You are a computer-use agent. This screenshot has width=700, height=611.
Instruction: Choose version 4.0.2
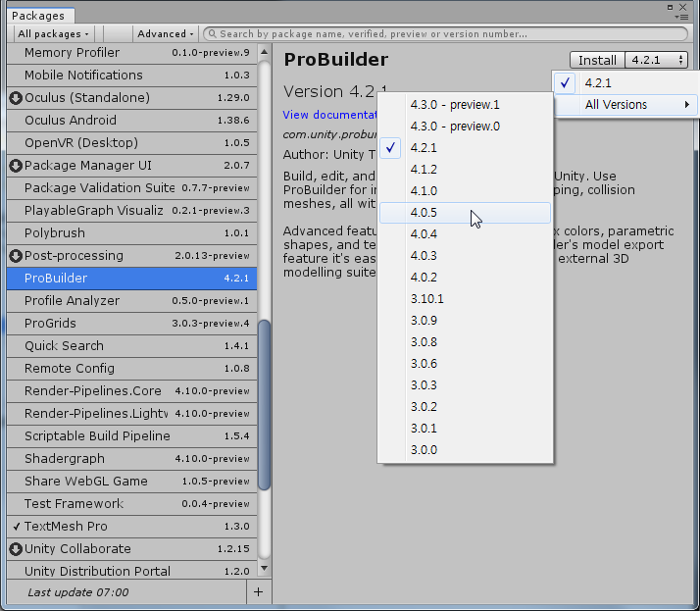465,278
